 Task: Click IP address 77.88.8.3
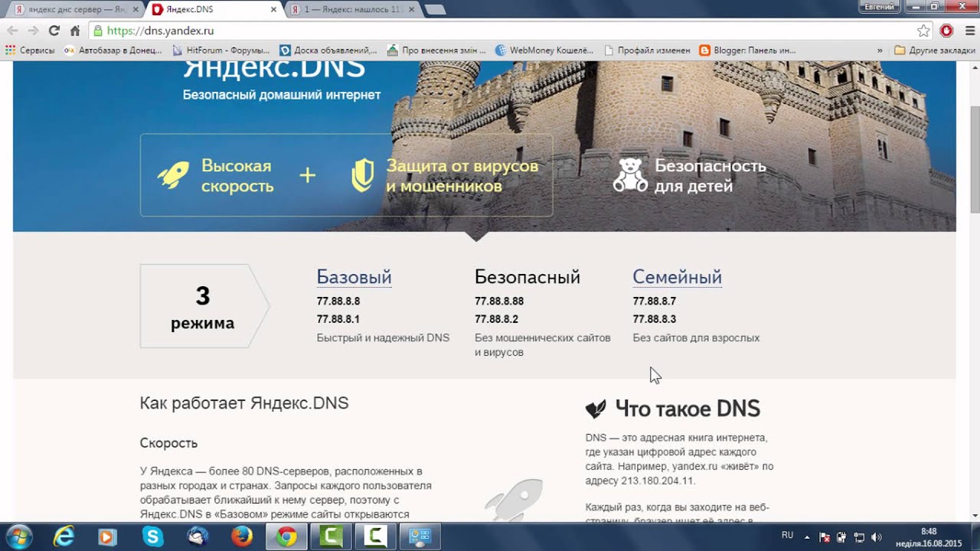click(654, 319)
